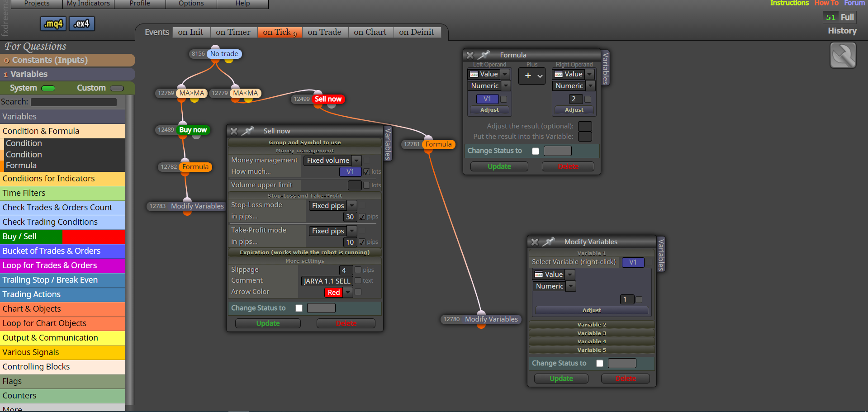Download the .ex4 compiled file

coord(82,24)
